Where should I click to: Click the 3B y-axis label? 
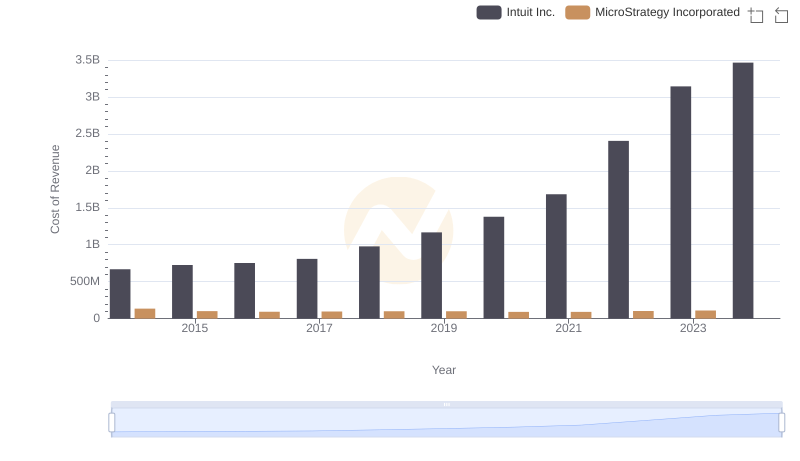[92, 97]
